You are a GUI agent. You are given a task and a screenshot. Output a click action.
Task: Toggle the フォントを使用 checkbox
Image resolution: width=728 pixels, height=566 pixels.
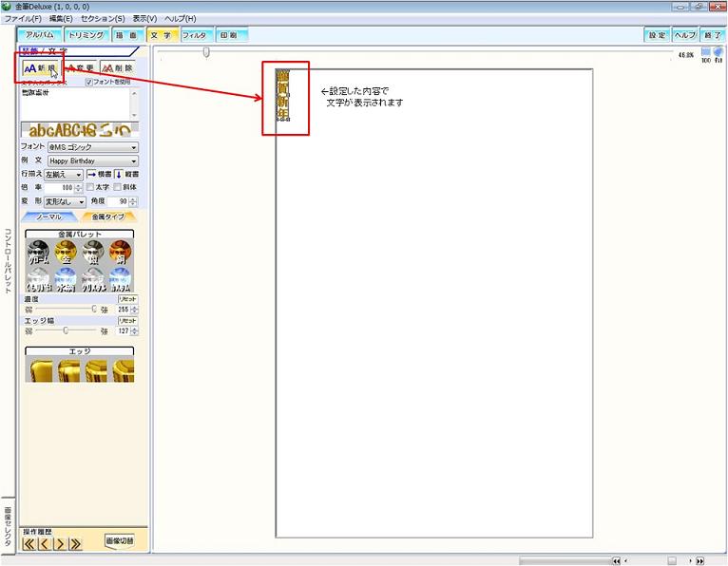coord(89,82)
